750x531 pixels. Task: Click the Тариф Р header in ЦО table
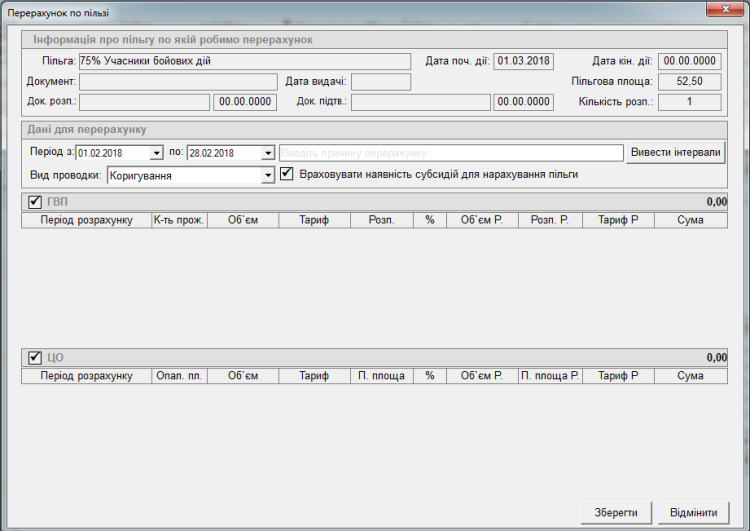[x=618, y=376]
